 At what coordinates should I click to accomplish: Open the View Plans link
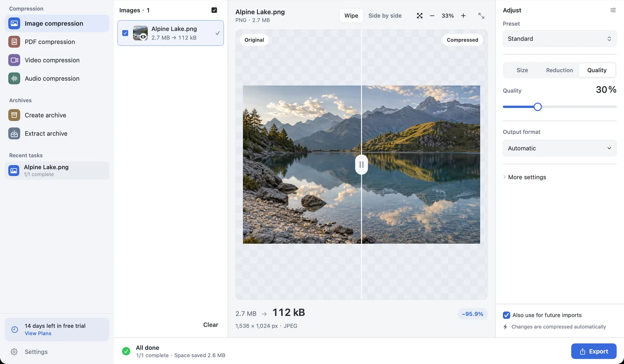[x=38, y=333]
